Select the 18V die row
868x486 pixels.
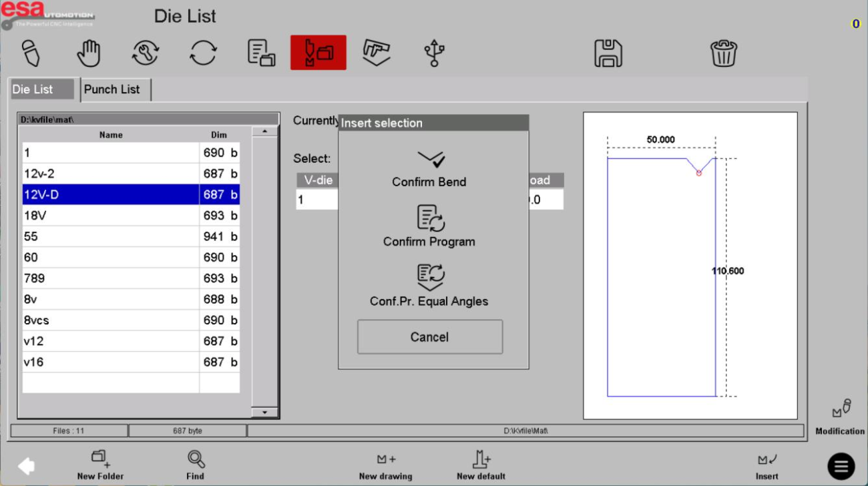pyautogui.click(x=111, y=216)
